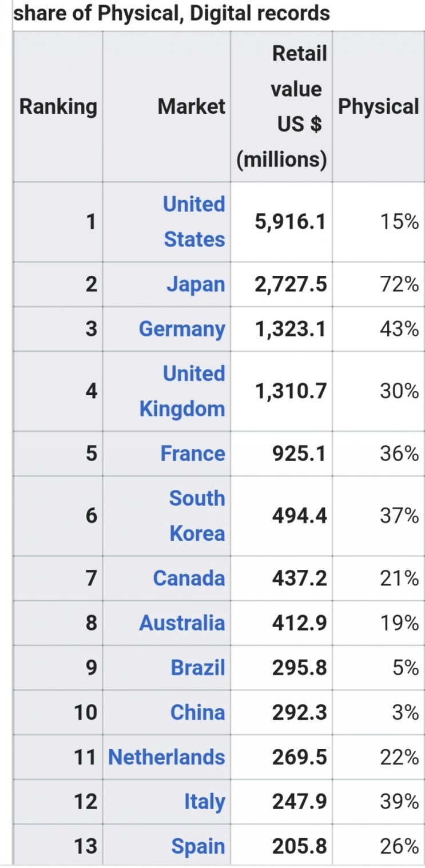Follow the Germany link

tap(182, 329)
